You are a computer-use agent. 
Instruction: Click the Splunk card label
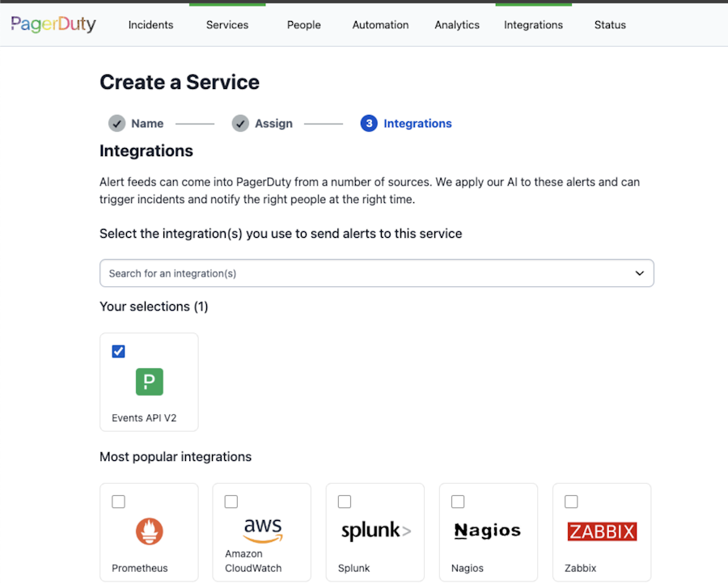353,568
